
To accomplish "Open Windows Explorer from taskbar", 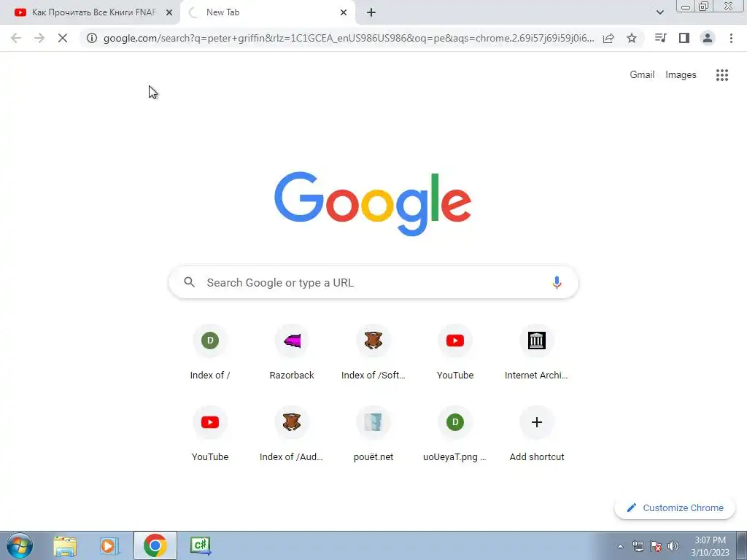I will coord(65,545).
